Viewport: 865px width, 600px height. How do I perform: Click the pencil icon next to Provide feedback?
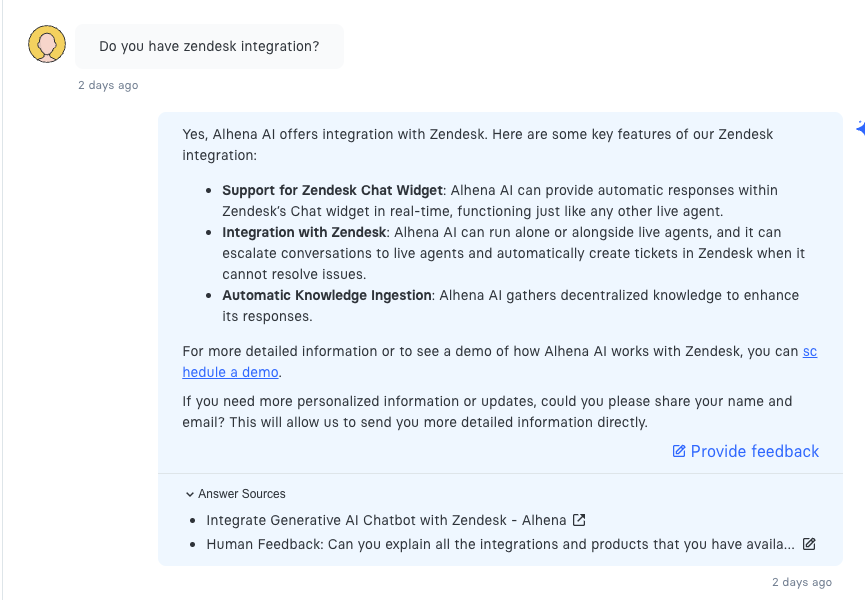tap(679, 452)
